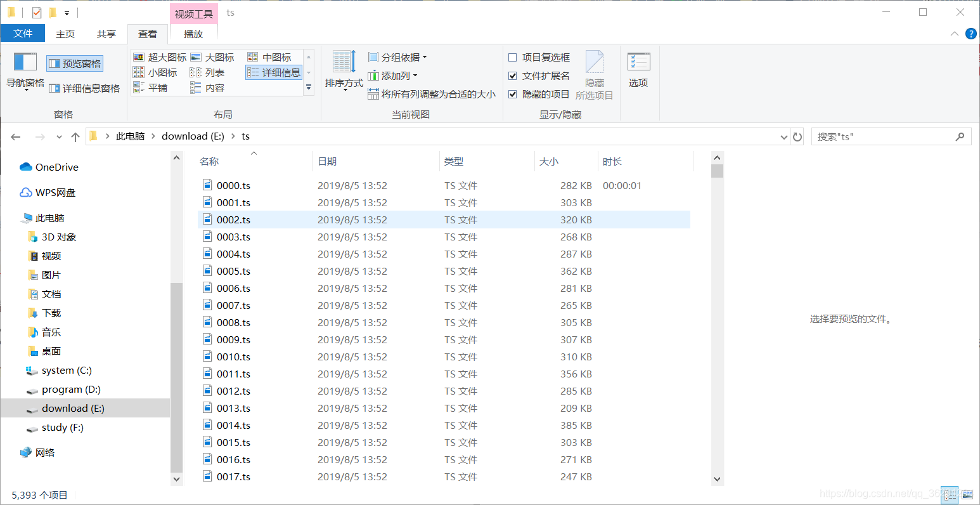Click Size all columns to fit (将所有列调整为合适的大小)
The image size is (980, 505).
[x=432, y=94]
